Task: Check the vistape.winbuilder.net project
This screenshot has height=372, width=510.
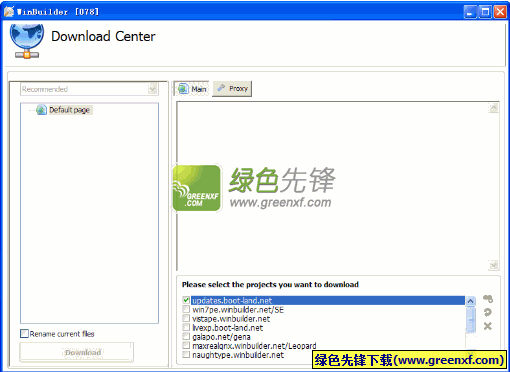Action: point(186,318)
